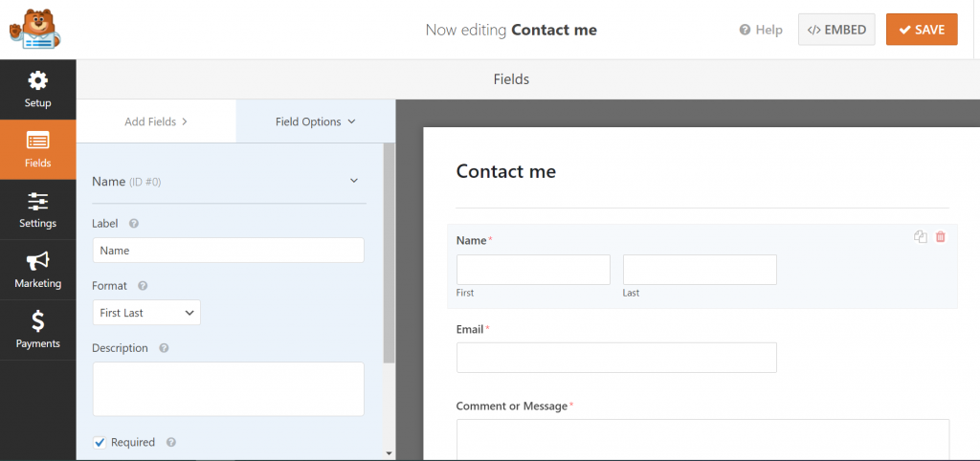
Task: Collapse the Name (ID #0) section chevron
Action: (x=354, y=181)
